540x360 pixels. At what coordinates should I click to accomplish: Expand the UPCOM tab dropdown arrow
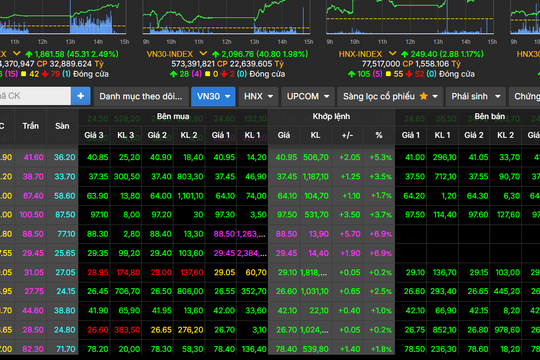[326, 97]
